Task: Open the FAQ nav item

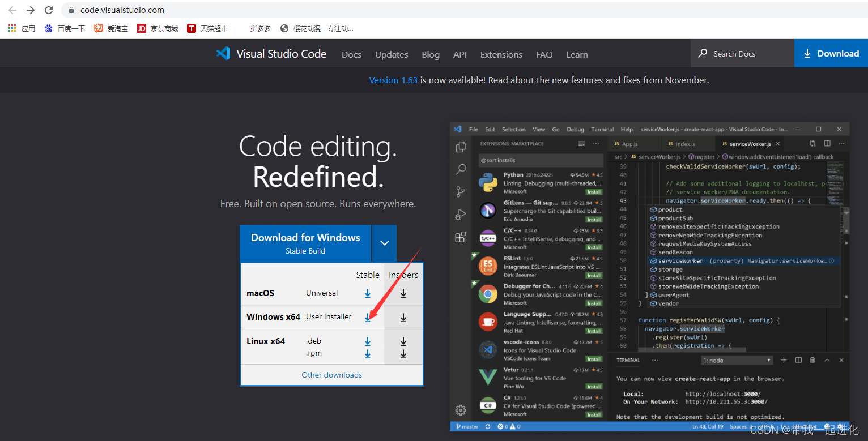Action: click(x=544, y=54)
